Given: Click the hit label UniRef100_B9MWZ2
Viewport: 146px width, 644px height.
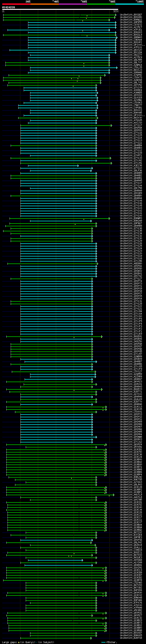Looking at the screenshot, I should 131,20.
